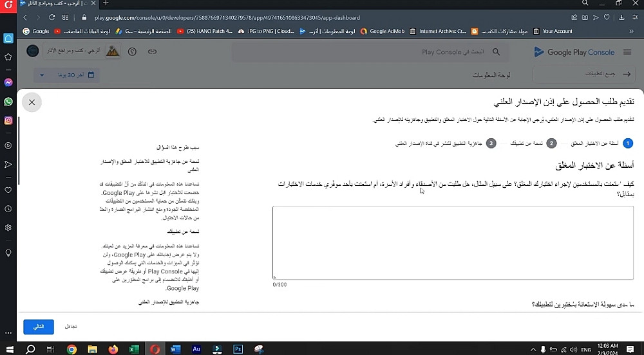This screenshot has height=355, width=644.
Task: Open the JPG to PNG bookmark
Action: pyautogui.click(x=266, y=31)
